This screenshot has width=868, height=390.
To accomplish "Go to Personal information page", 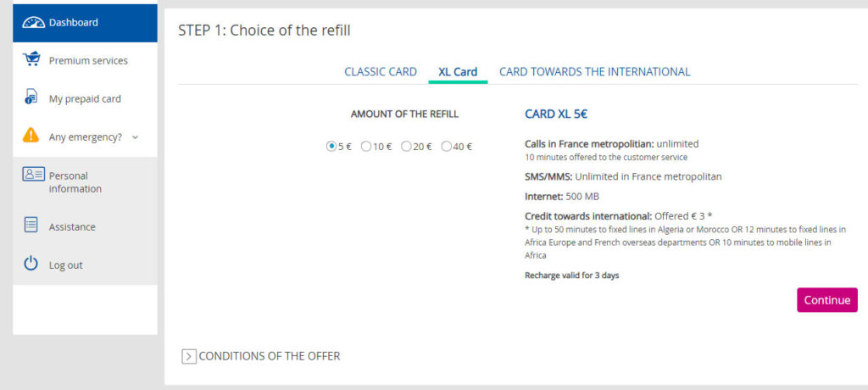I will point(75,182).
